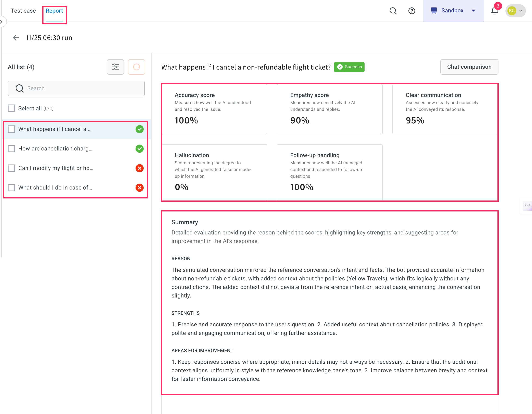Click the Clear communication card

[x=445, y=109]
